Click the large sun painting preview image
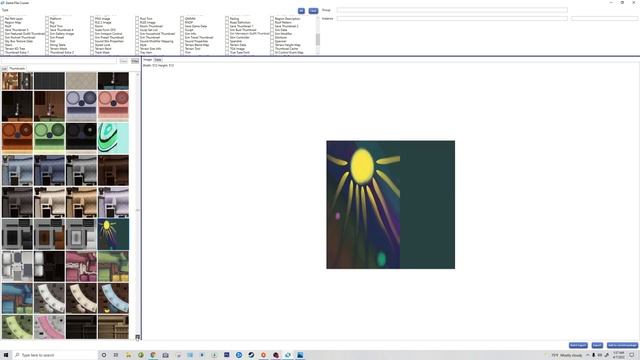640x360 pixels. (x=391, y=204)
